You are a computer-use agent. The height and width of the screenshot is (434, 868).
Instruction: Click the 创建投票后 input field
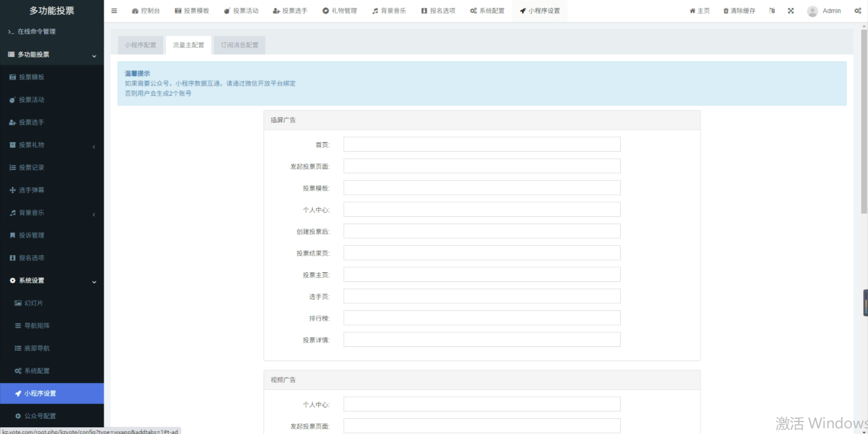[482, 231]
